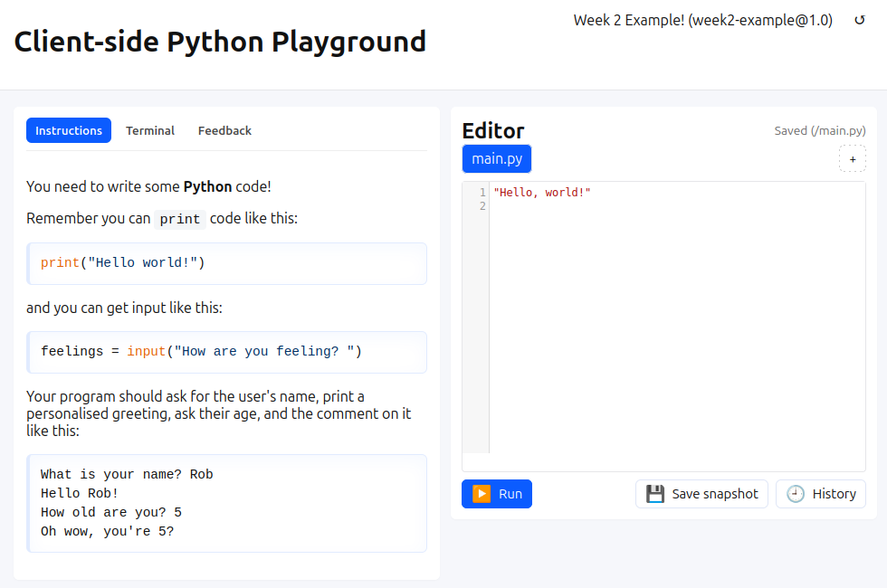
Task: Click line number 1 in the editor gutter
Action: click(482, 192)
